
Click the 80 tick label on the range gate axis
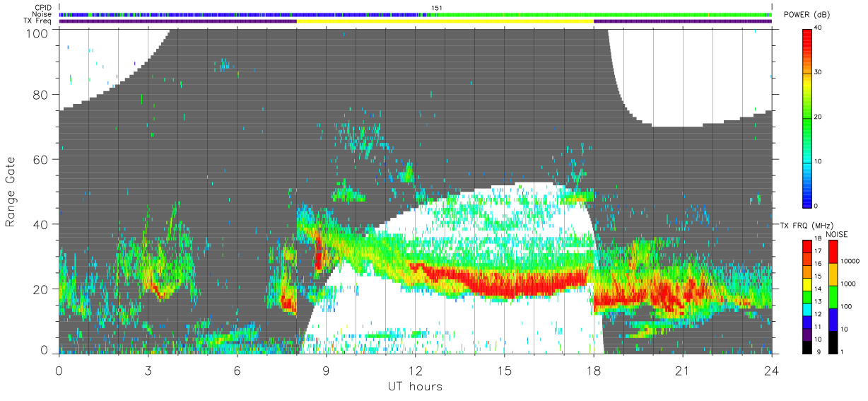point(40,95)
